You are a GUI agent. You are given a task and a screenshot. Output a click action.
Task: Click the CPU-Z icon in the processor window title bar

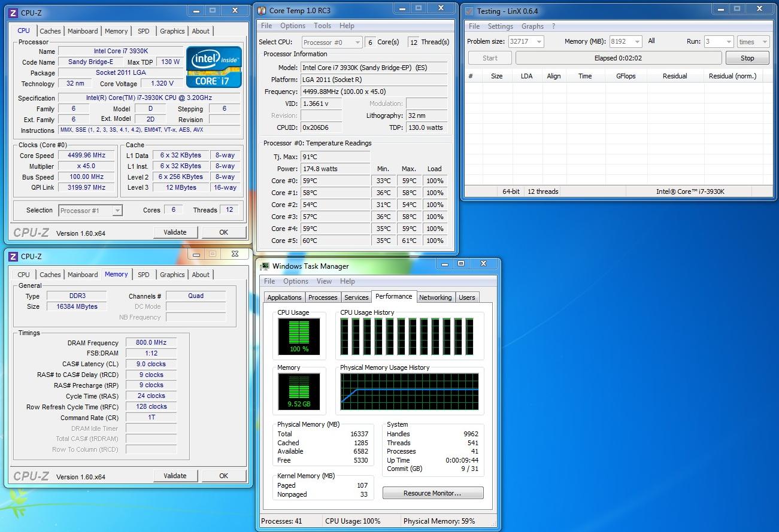[x=13, y=13]
